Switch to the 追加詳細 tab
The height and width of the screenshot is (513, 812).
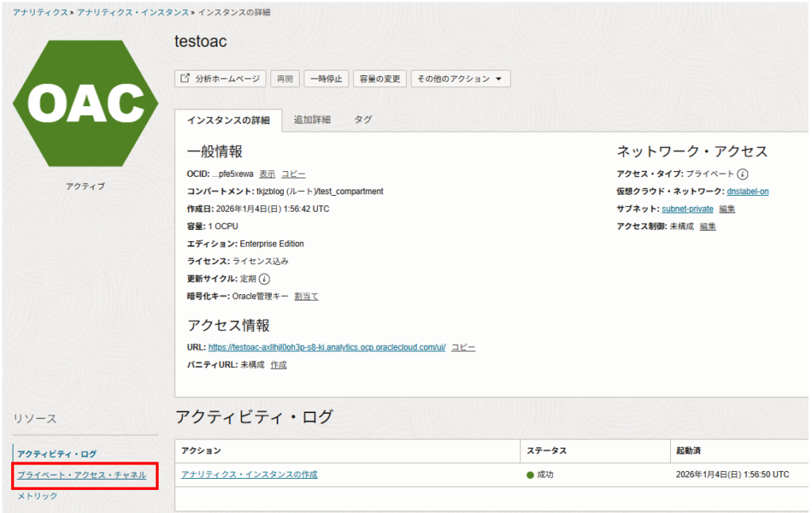tap(312, 120)
